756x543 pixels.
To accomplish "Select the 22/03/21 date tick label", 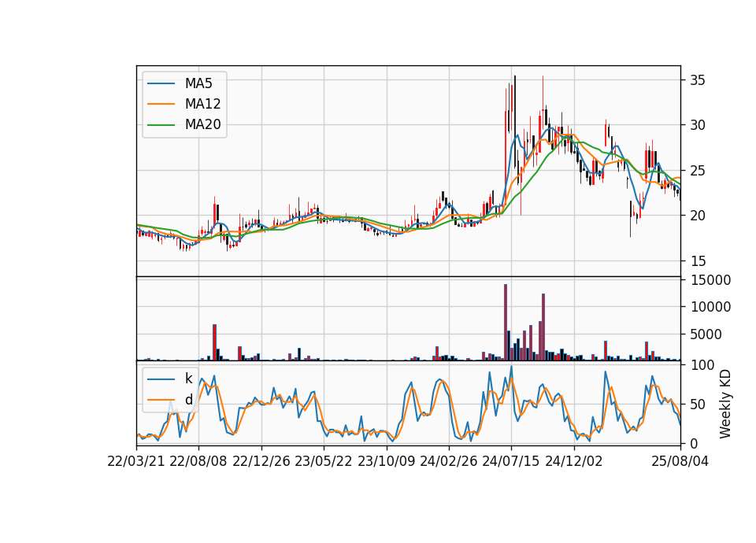I will click(136, 461).
